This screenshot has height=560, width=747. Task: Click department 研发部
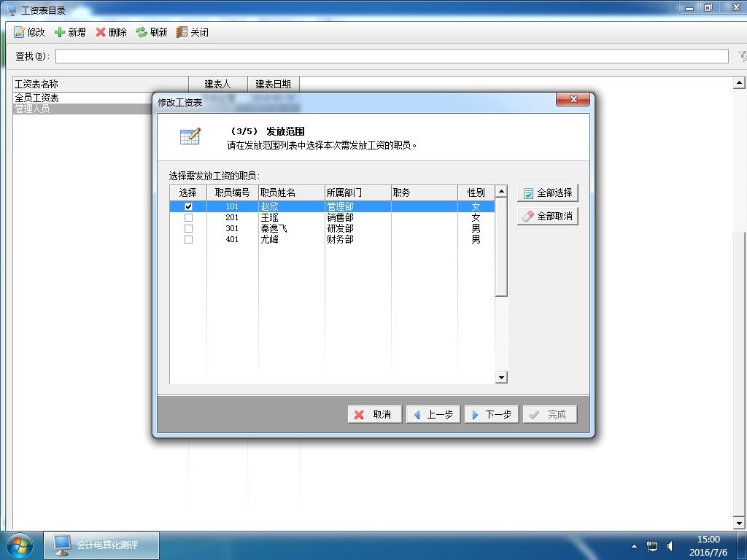tap(340, 228)
